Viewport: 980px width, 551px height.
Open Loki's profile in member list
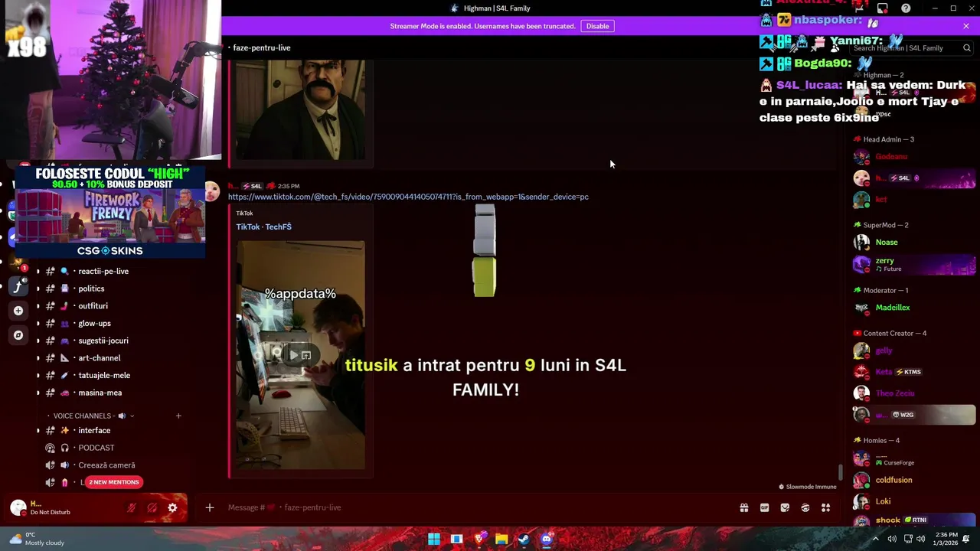click(883, 501)
